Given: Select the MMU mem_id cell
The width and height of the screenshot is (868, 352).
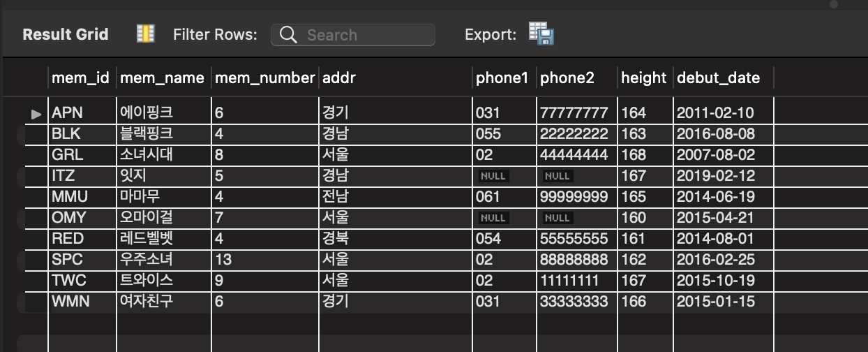Looking at the screenshot, I should click(82, 197).
